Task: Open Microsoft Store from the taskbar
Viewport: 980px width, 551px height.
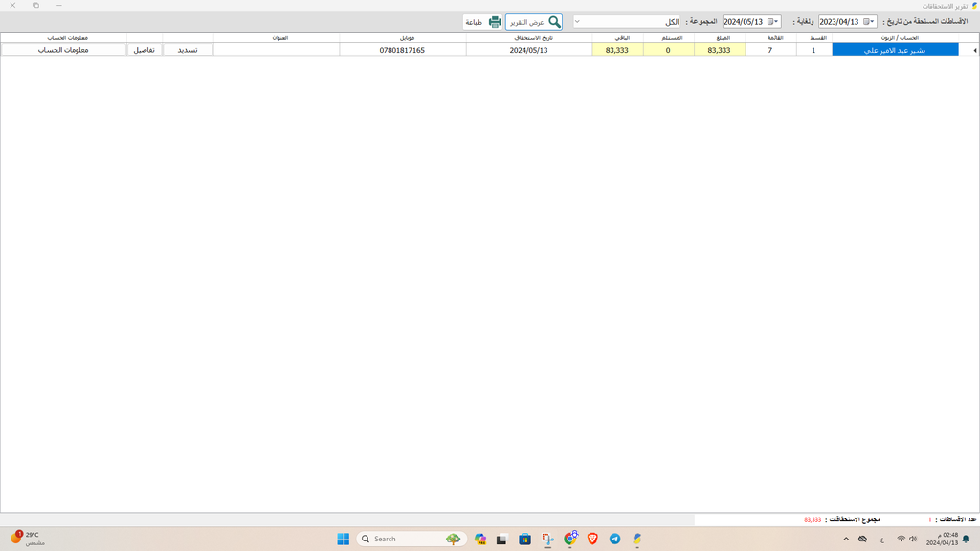Action: tap(524, 540)
